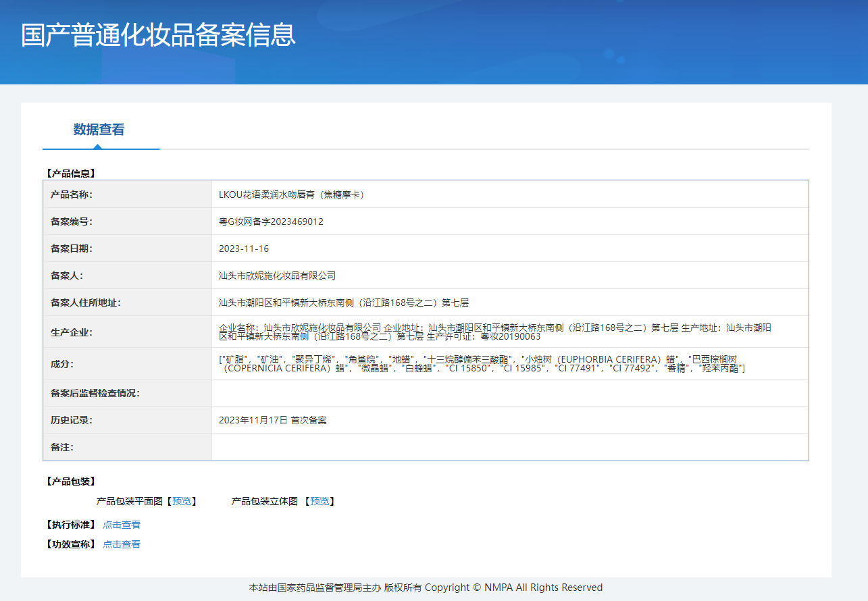Image resolution: width=868 pixels, height=601 pixels.
Task: Click the filing date 2023-11-16 value
Action: [244, 249]
